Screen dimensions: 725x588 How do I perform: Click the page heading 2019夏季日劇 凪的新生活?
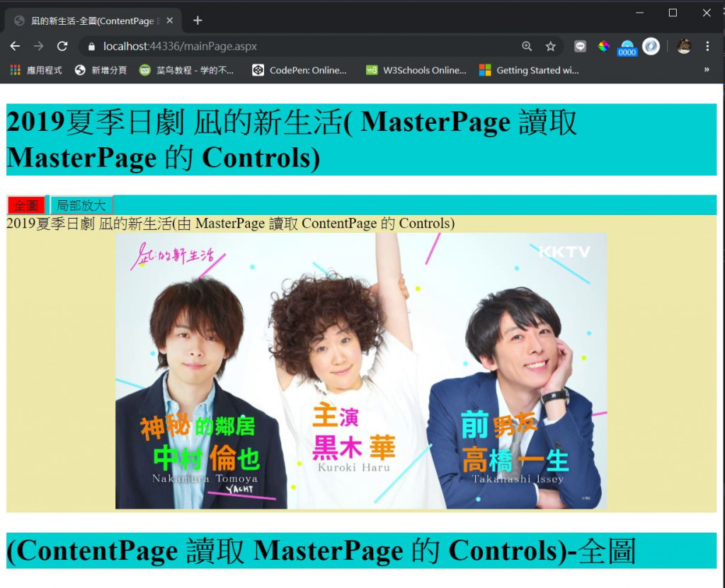(362, 139)
